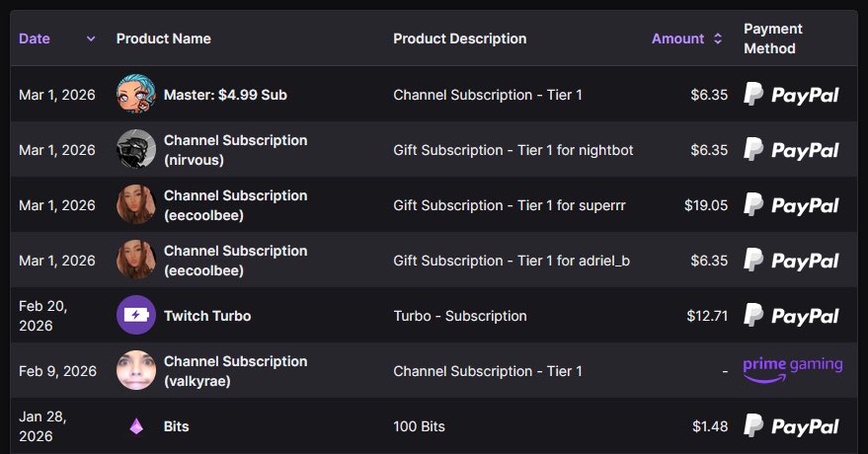
Task: Open Channel Subscription (nirvous) link
Action: coord(235,150)
